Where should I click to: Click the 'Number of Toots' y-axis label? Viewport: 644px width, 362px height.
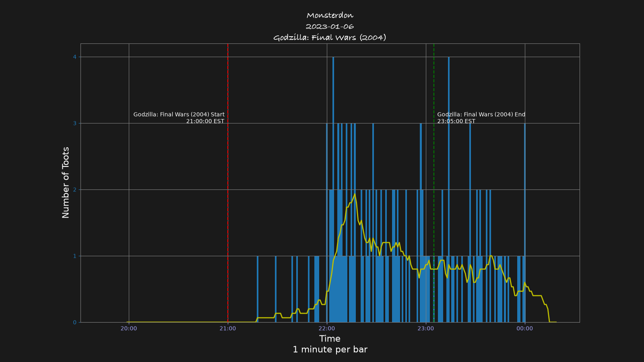(66, 183)
